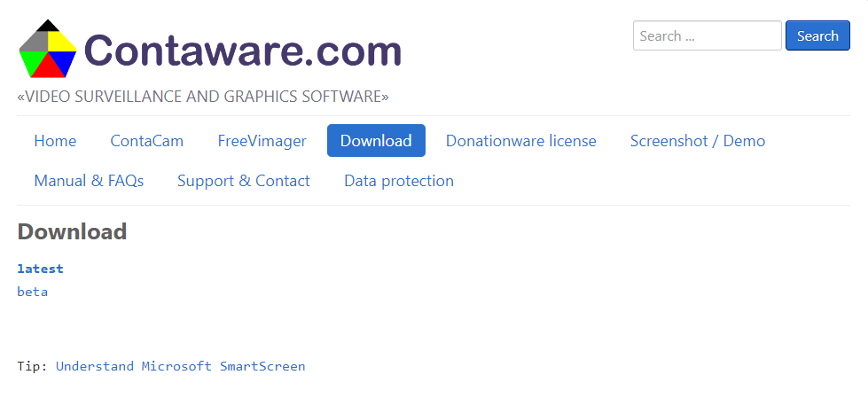Open the Support & Contact page

pos(244,181)
